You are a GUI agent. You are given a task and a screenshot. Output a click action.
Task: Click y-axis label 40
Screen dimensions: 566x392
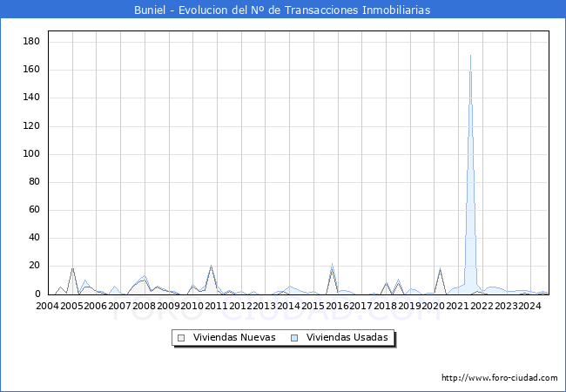(x=34, y=238)
